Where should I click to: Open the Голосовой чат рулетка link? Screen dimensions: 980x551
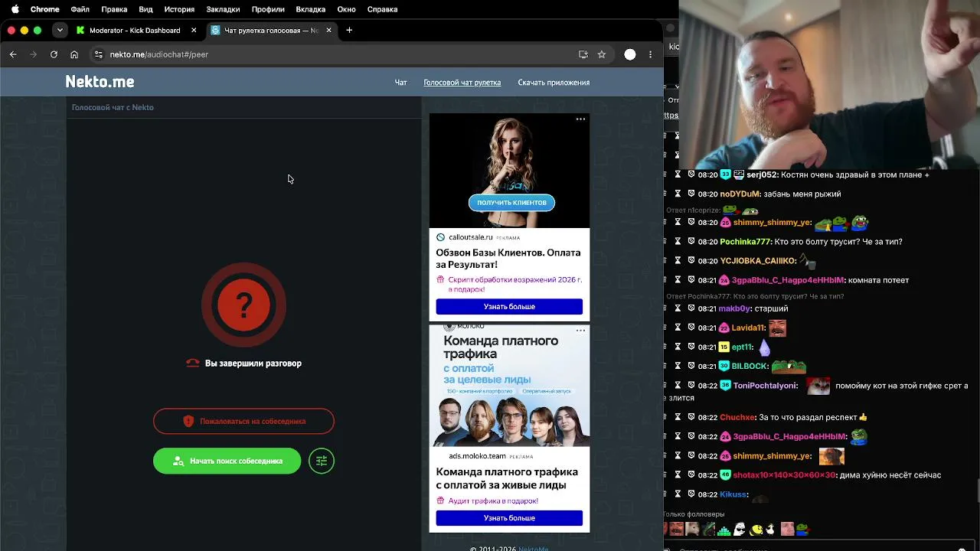pos(462,83)
